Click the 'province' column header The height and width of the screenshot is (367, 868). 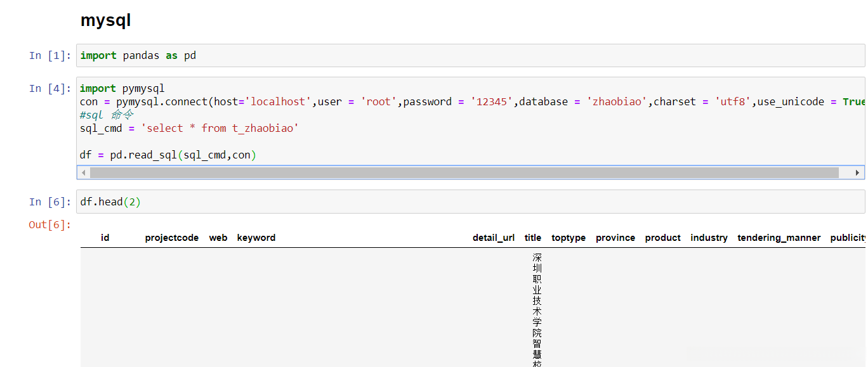click(615, 238)
